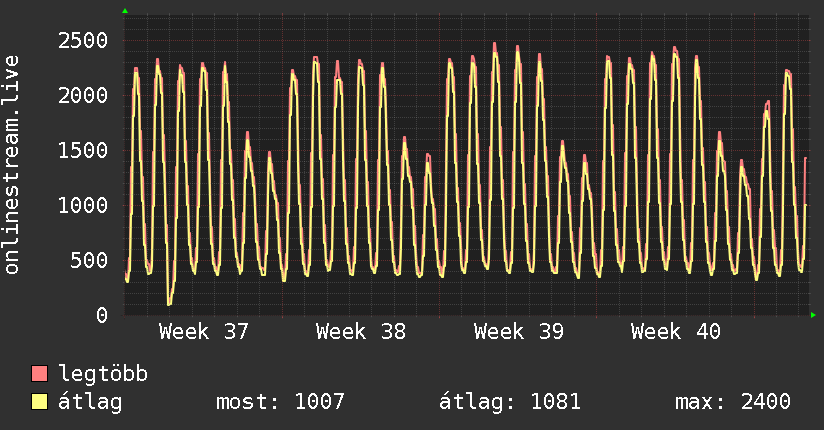Click the 'max: 2400' value
This screenshot has height=430, width=824.
point(733,402)
